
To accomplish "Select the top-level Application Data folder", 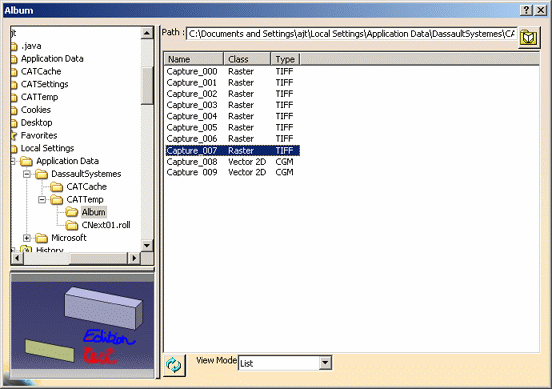I will click(52, 59).
